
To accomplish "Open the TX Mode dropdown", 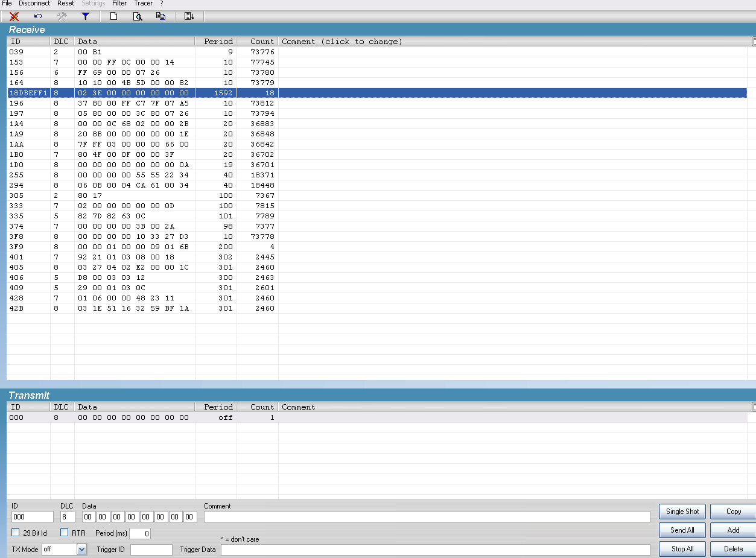I will coord(82,550).
